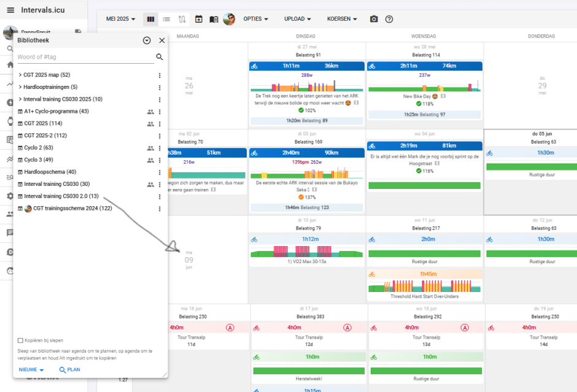Select the Cyclo 2 plan
The width and height of the screenshot is (577, 392).
[38, 148]
